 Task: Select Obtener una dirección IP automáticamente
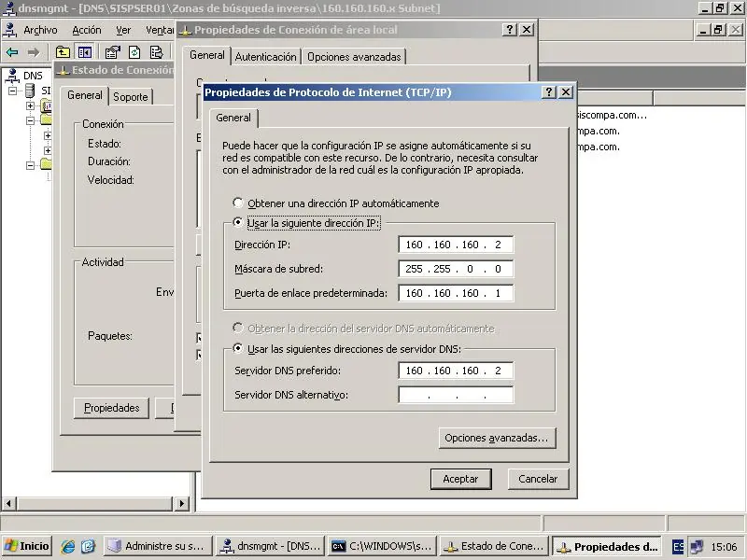point(238,203)
